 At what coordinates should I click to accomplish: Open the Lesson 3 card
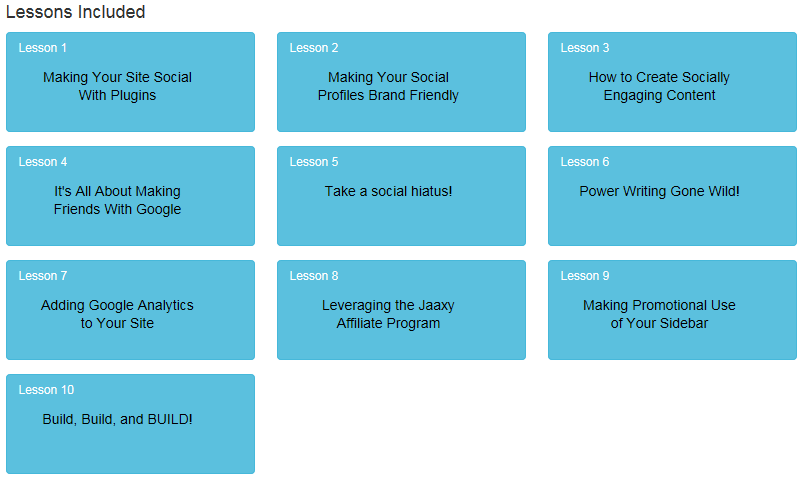tap(672, 82)
